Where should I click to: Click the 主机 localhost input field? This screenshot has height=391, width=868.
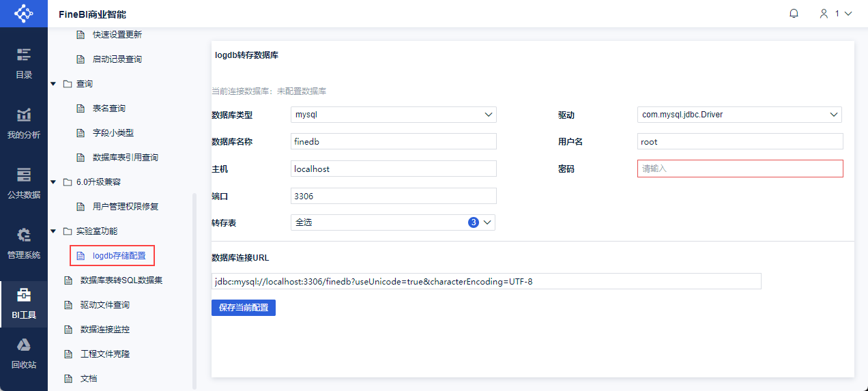[394, 169]
